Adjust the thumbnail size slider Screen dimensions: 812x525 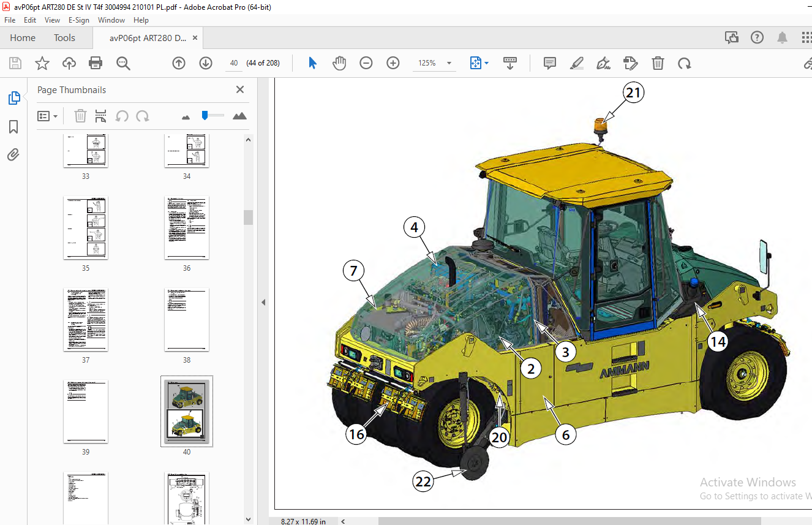coord(205,115)
